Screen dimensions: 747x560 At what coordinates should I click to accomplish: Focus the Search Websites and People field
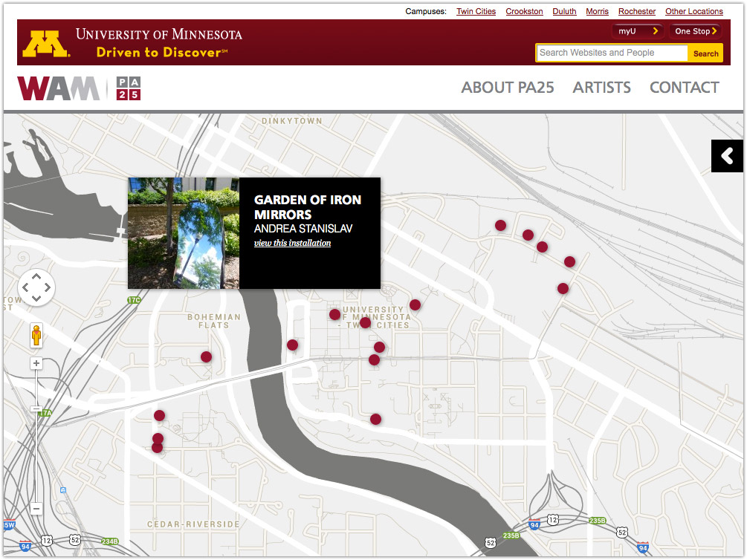(x=612, y=53)
